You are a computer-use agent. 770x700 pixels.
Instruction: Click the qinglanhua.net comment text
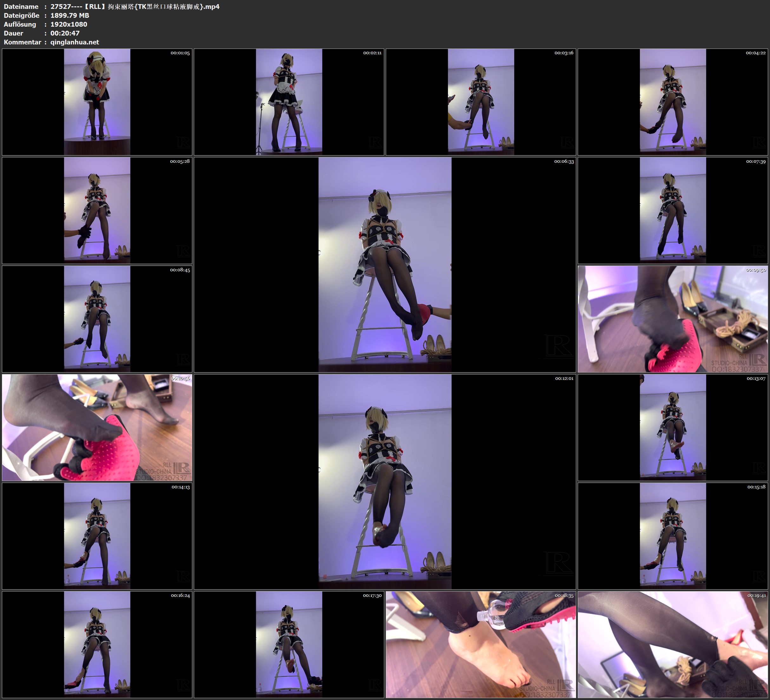(75, 43)
